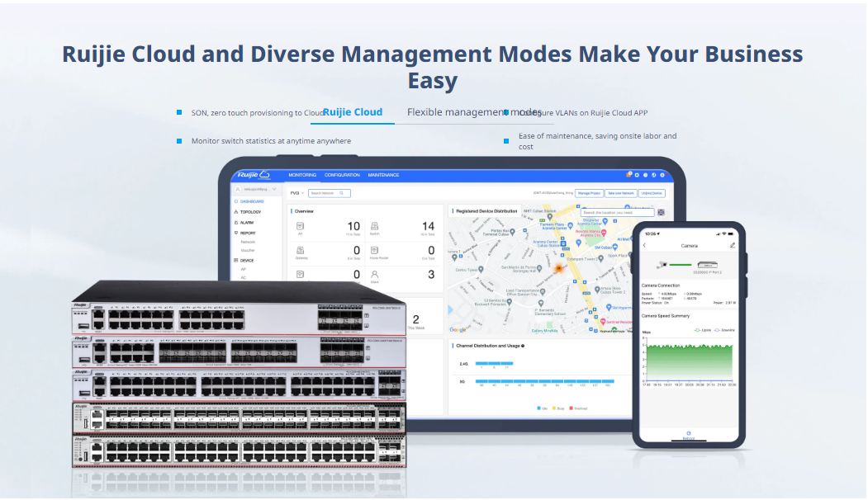Open the account dropdown in the sidebar
This screenshot has height=500, width=868.
(x=256, y=190)
